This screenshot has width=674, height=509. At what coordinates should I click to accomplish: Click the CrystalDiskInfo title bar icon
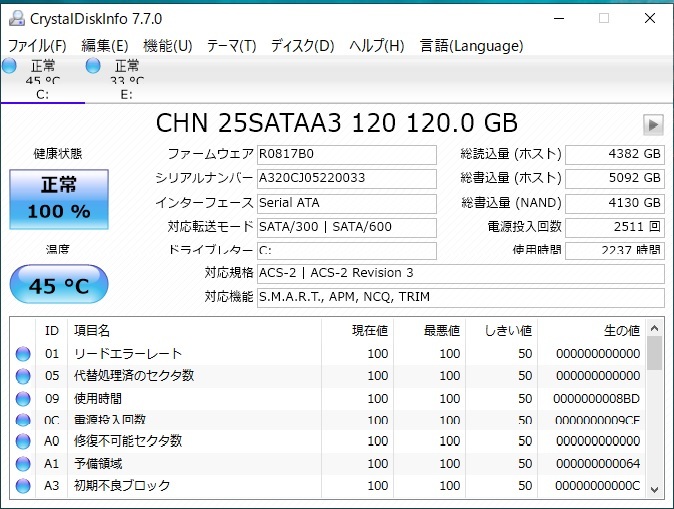(17, 18)
